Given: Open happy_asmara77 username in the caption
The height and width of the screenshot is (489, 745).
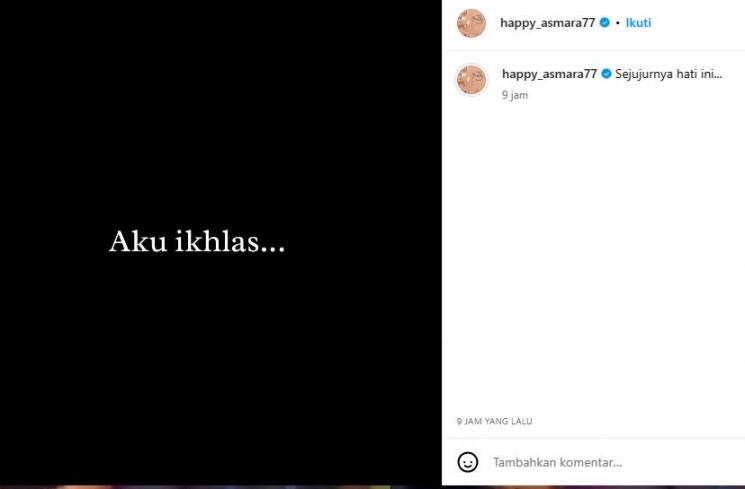Looking at the screenshot, I should click(x=549, y=74).
